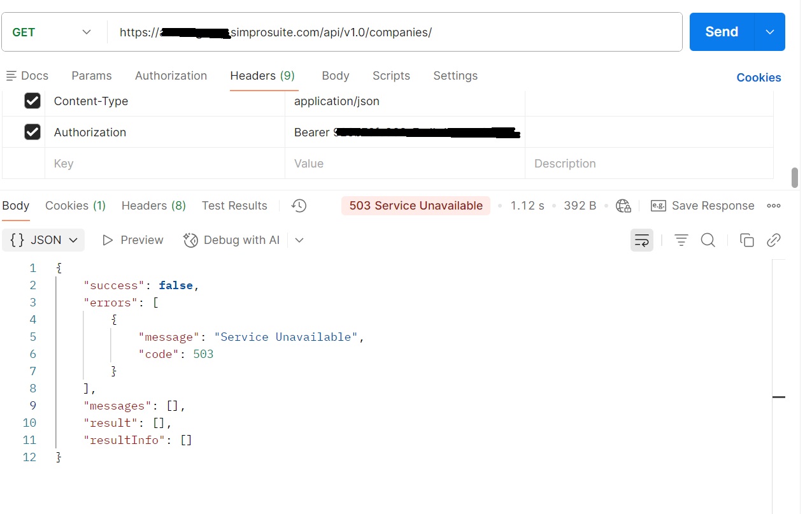
Task: Toggle the wrap lines icon
Action: [642, 240]
